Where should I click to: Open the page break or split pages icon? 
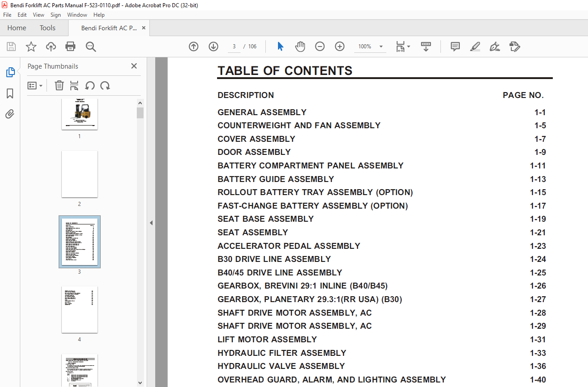click(x=74, y=85)
